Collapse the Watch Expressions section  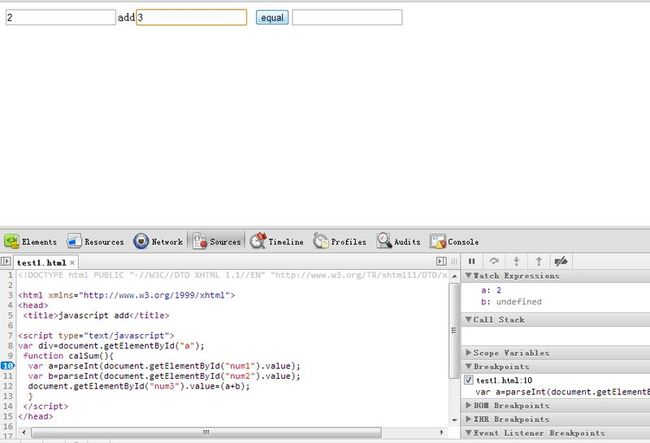pos(469,276)
